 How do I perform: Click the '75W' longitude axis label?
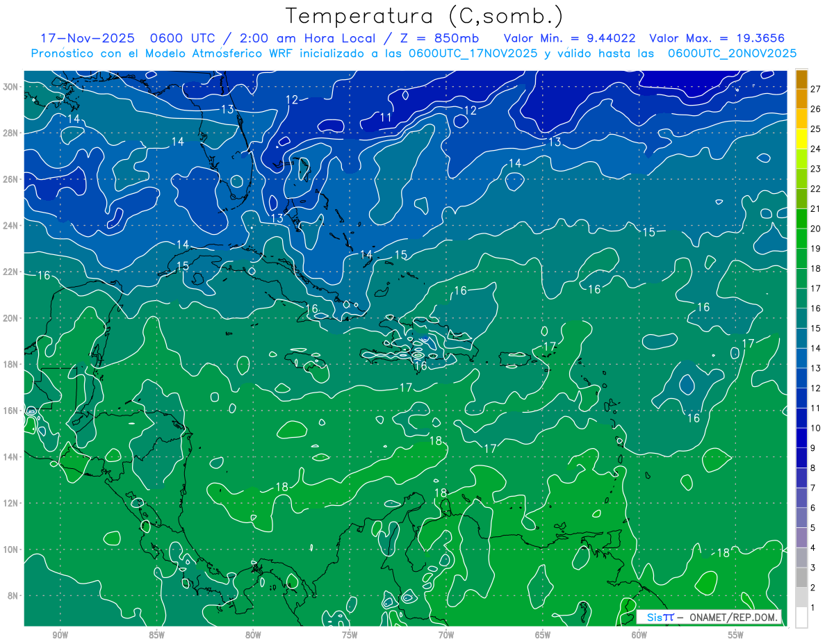[350, 634]
